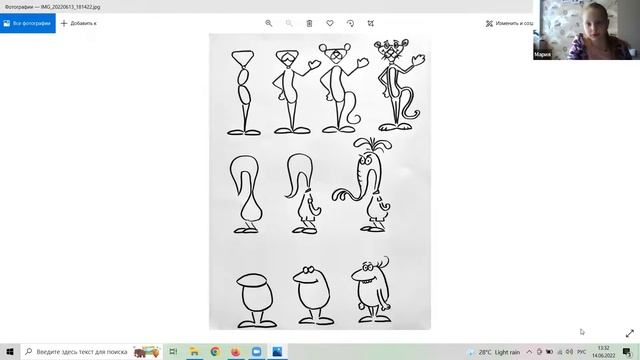Open 'Изменить и создать' edit menu

coord(509,23)
